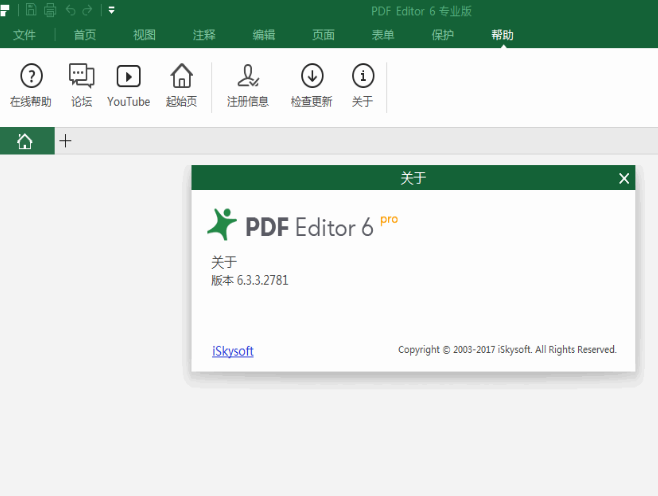Open the quick access customize dropdown arrow

pos(112,10)
